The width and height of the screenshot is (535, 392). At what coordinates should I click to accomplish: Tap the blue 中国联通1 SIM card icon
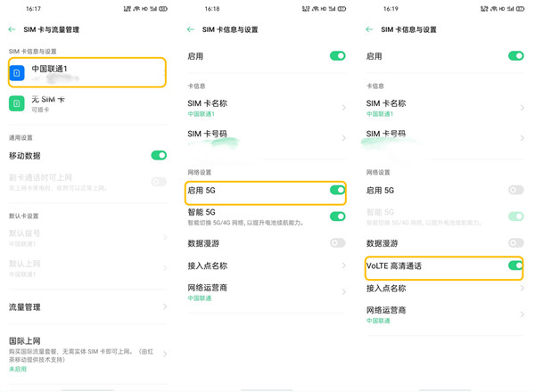[17, 72]
